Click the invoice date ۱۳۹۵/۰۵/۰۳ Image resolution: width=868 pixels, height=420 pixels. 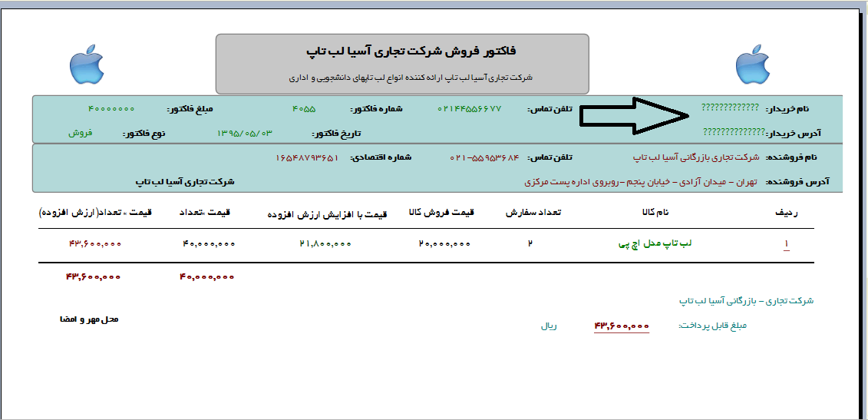click(246, 133)
